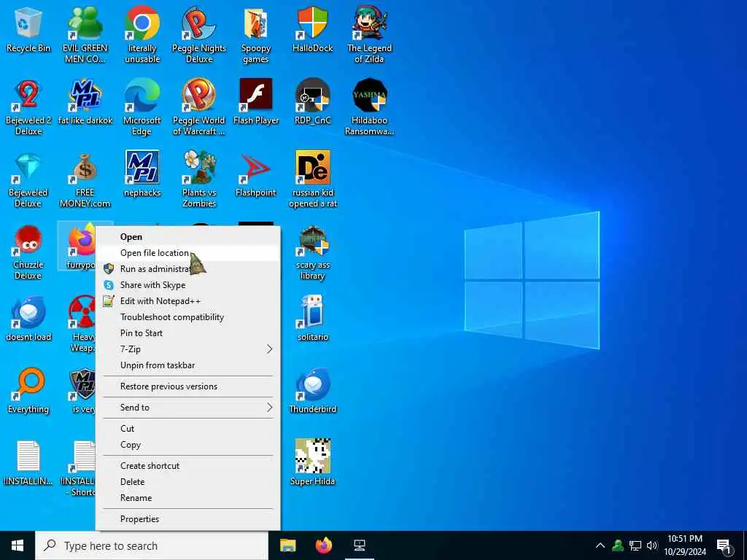Click the remote desktop taskbar app icon
This screenshot has width=747, height=560.
pyautogui.click(x=360, y=545)
